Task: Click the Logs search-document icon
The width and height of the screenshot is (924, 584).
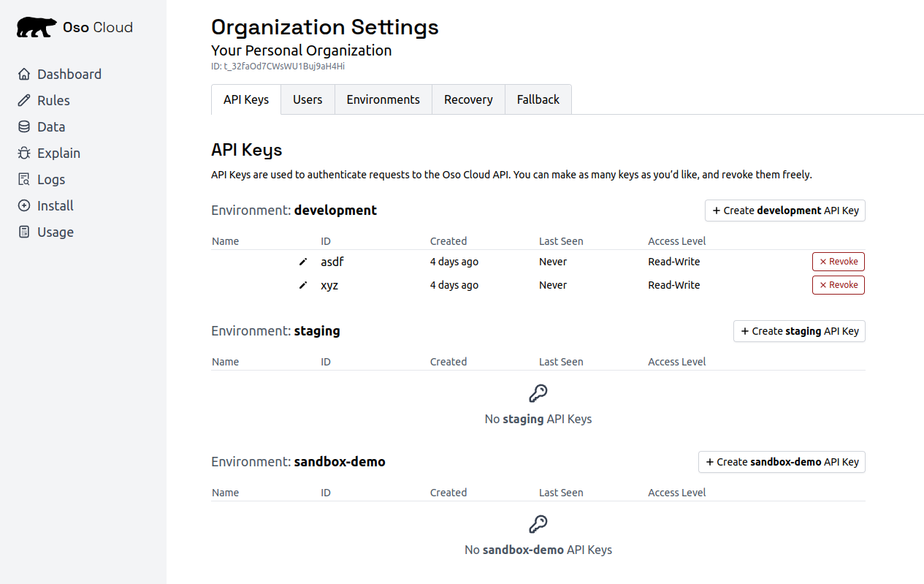Action: click(x=24, y=180)
